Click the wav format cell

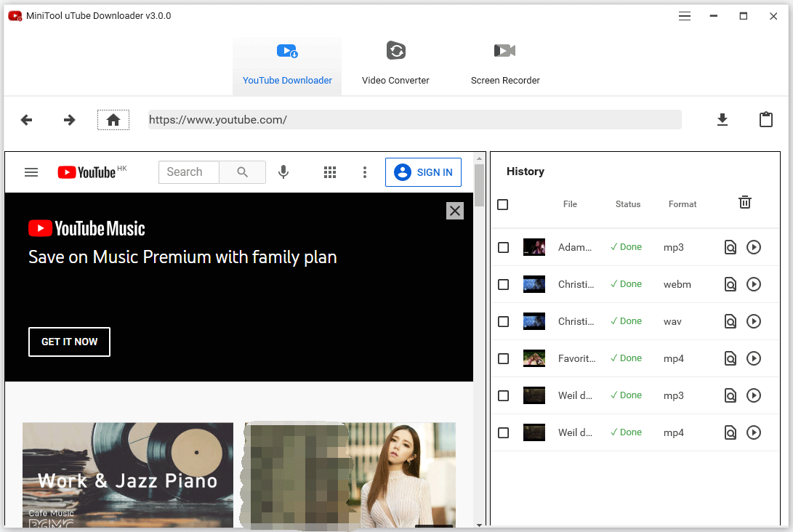(672, 322)
